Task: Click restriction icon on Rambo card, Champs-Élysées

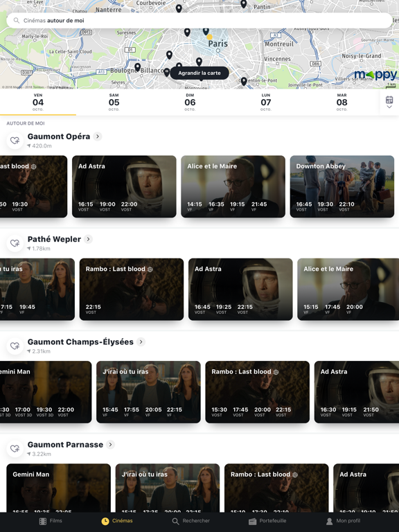Action: (276, 372)
